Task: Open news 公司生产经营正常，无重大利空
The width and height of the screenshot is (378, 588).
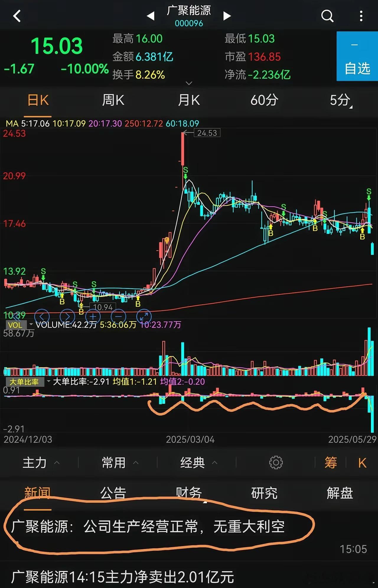Action: (x=148, y=527)
